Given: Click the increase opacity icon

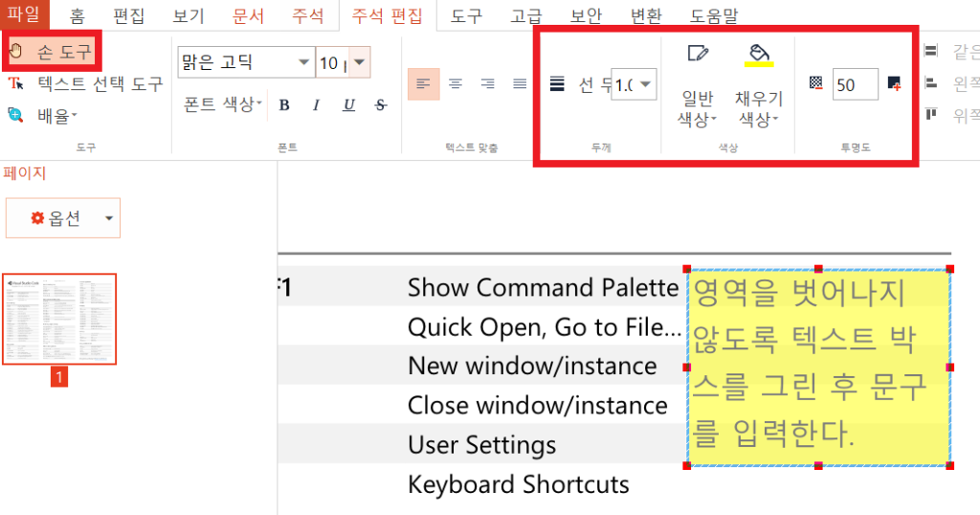Looking at the screenshot, I should [895, 83].
